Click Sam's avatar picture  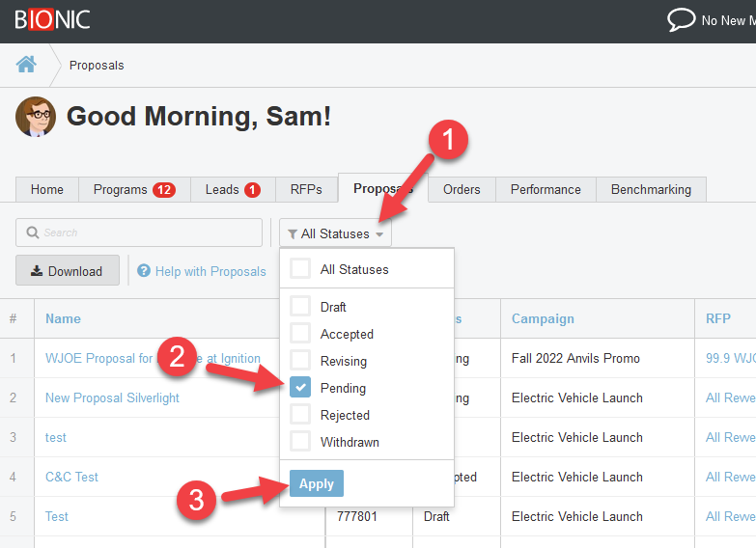point(36,117)
